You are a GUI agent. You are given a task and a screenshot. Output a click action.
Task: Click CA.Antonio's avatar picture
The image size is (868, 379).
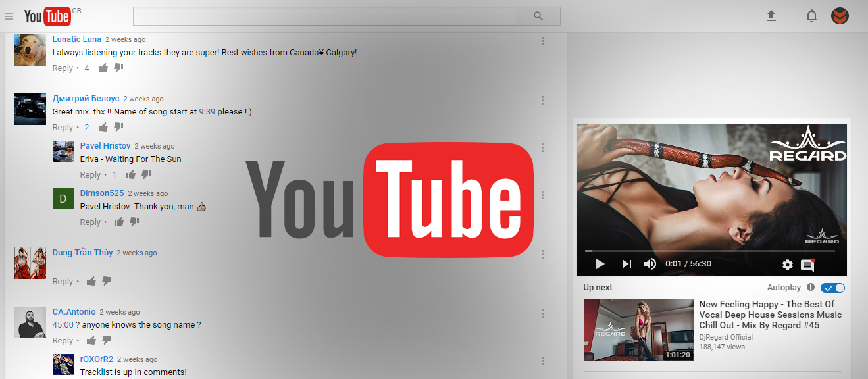pyautogui.click(x=30, y=322)
